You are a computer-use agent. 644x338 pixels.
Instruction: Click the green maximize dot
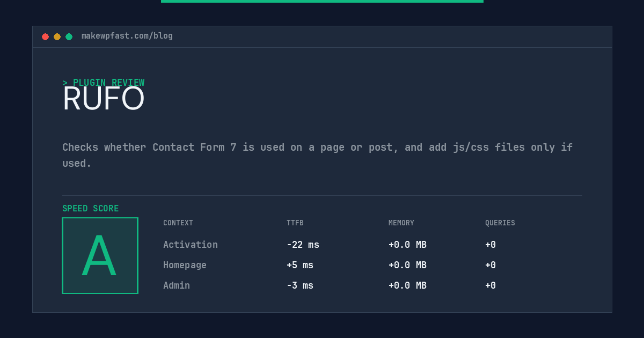tap(69, 36)
